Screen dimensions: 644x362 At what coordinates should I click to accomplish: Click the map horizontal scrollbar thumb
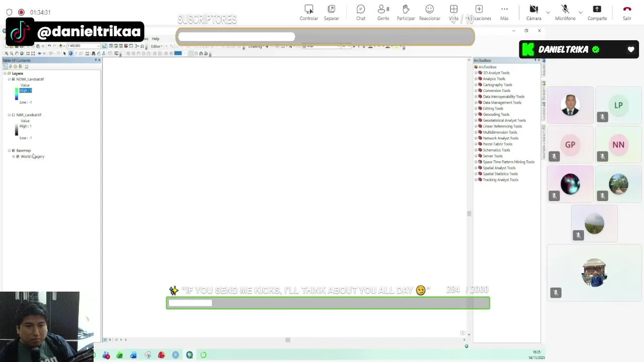(x=288, y=340)
